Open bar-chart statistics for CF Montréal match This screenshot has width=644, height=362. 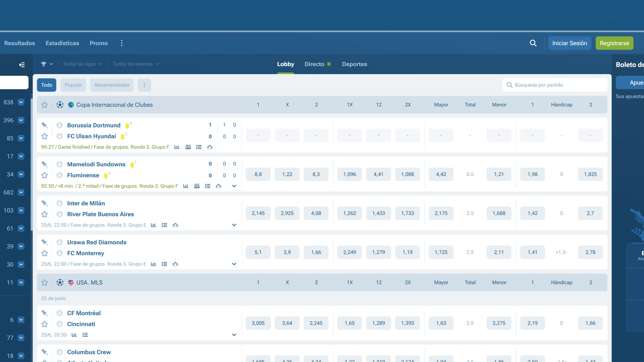(x=74, y=335)
